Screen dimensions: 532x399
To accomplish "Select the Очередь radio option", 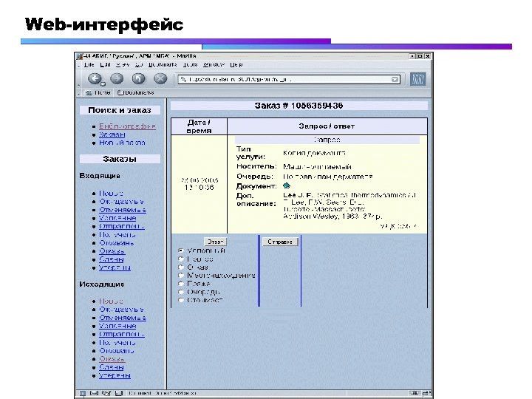I will pos(181,292).
